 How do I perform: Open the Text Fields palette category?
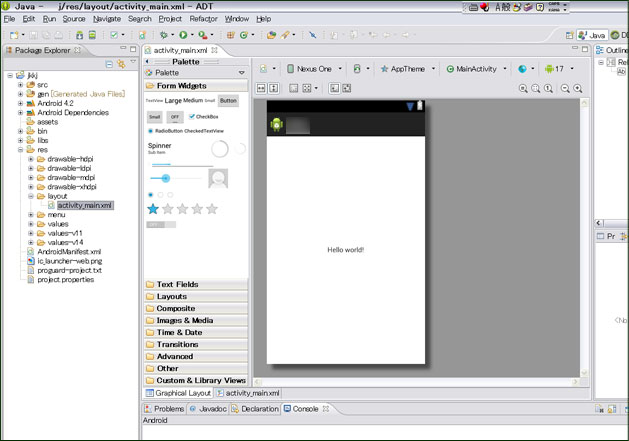pos(178,284)
